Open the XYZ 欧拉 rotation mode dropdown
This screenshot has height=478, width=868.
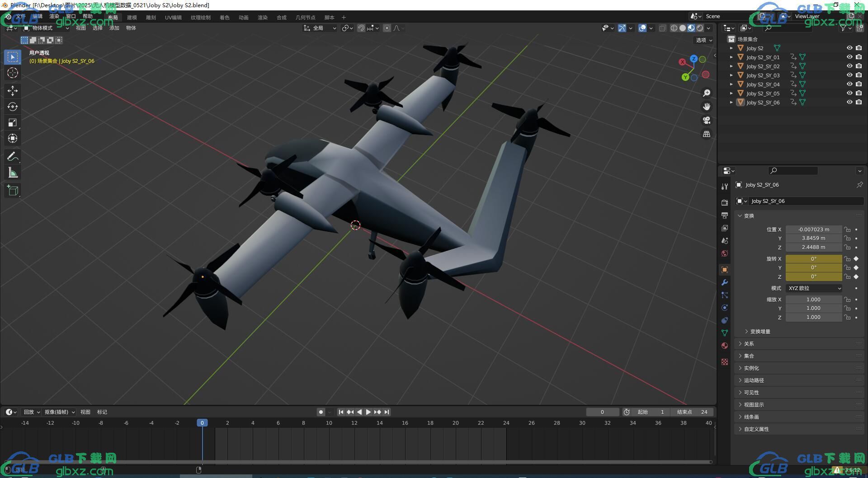[x=814, y=288]
